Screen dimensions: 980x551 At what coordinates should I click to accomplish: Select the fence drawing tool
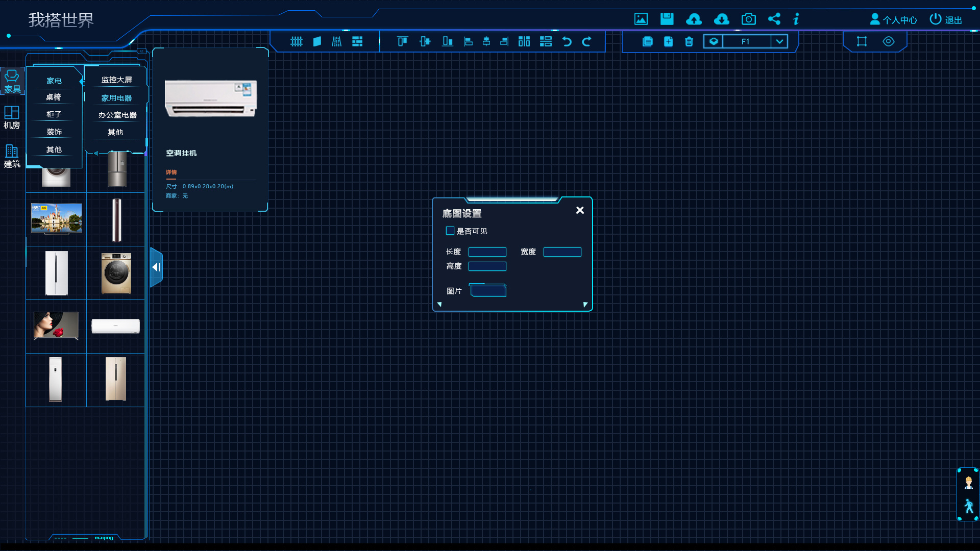pos(297,41)
